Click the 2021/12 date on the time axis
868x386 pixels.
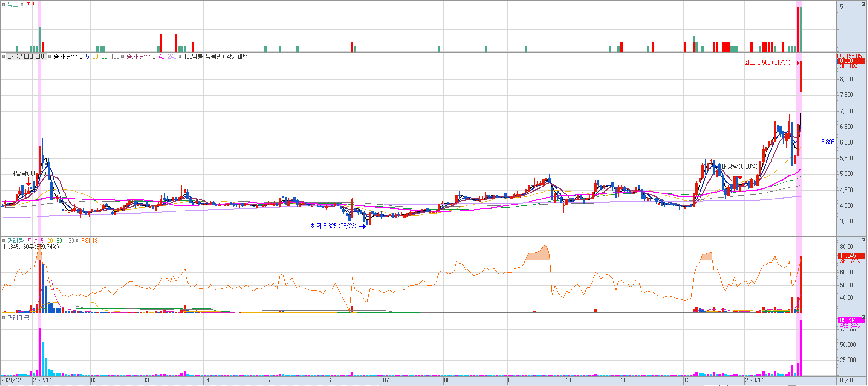(11, 380)
